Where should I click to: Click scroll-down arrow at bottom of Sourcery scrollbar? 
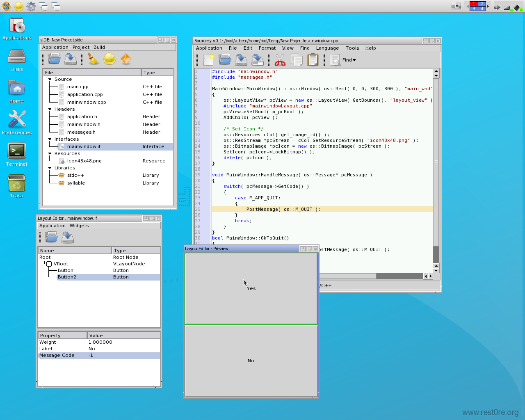pyautogui.click(x=436, y=271)
